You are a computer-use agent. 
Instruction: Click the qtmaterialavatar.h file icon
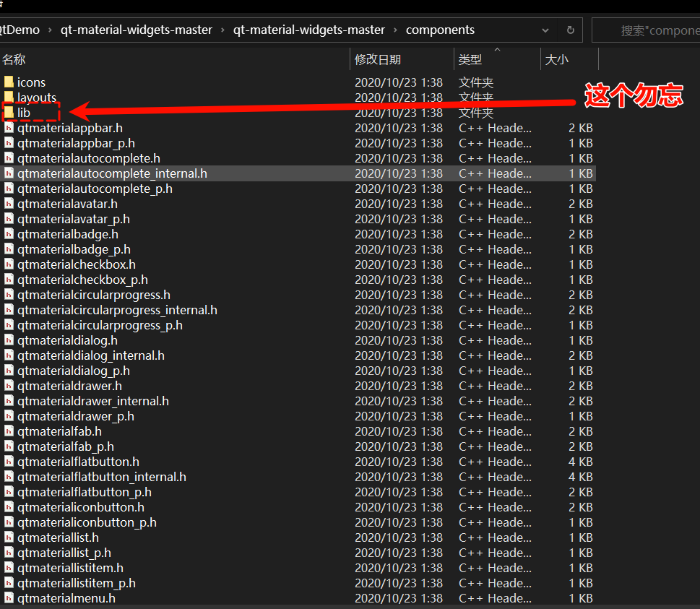[9, 204]
